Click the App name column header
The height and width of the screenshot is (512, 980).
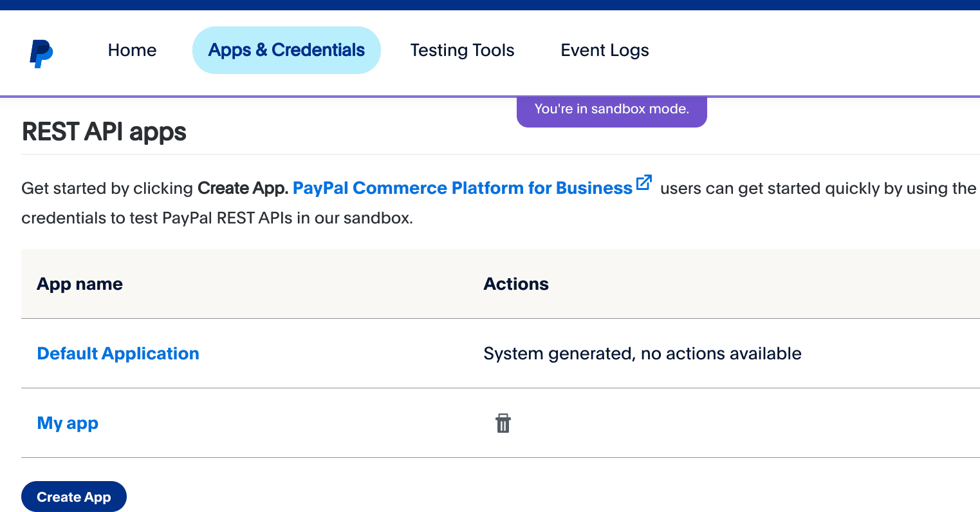pos(80,284)
